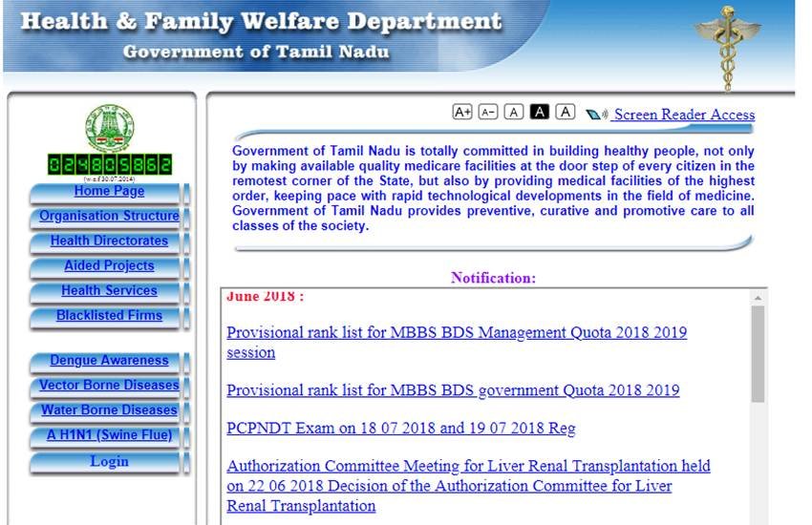Open Health Directorates section
Viewport: 812px width, 525px height.
pos(109,241)
